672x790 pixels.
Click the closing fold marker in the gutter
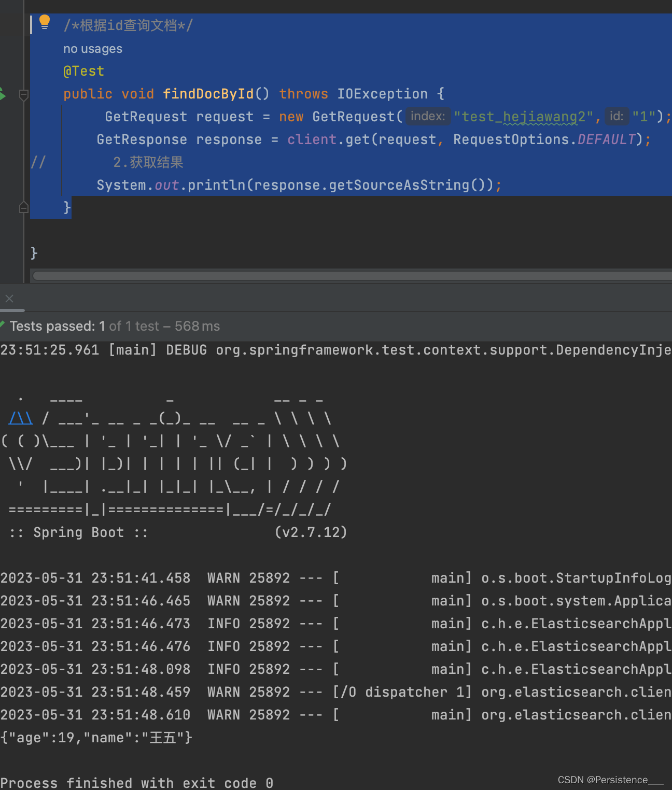(x=23, y=207)
